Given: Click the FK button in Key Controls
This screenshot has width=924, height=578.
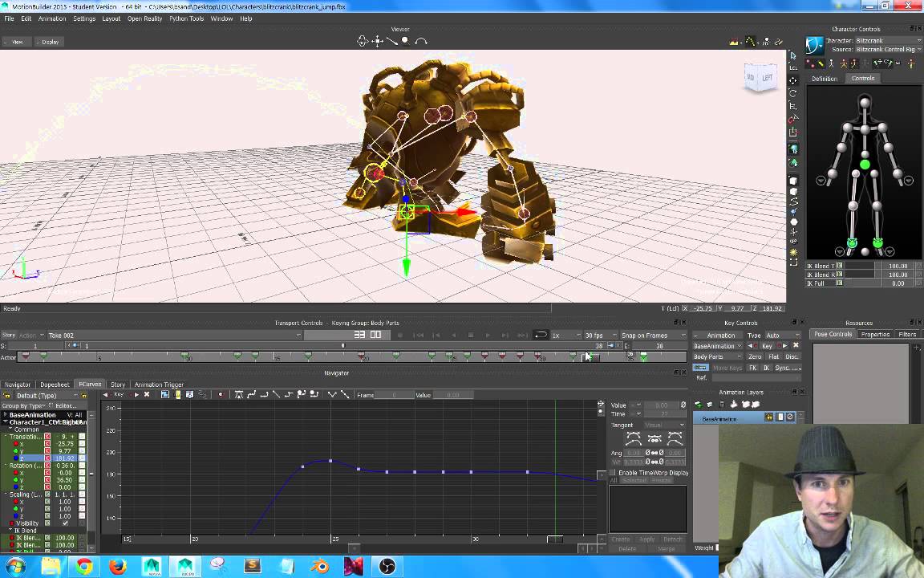Looking at the screenshot, I should click(752, 368).
